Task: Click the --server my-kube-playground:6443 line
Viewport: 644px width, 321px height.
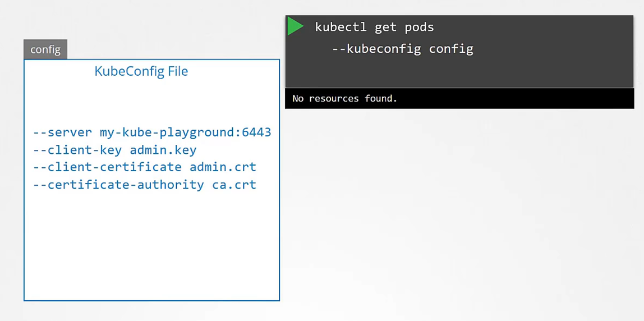Action: click(x=152, y=133)
